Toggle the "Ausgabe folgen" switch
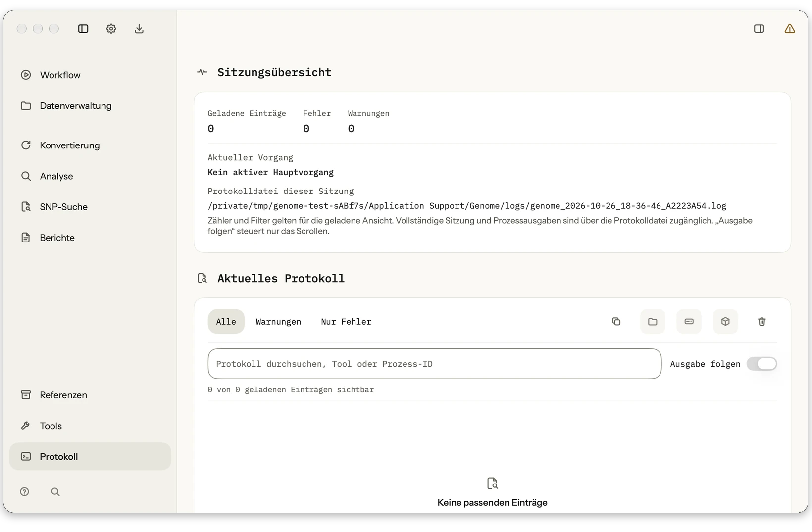Viewport: 812px width, 532px height. [x=762, y=364]
